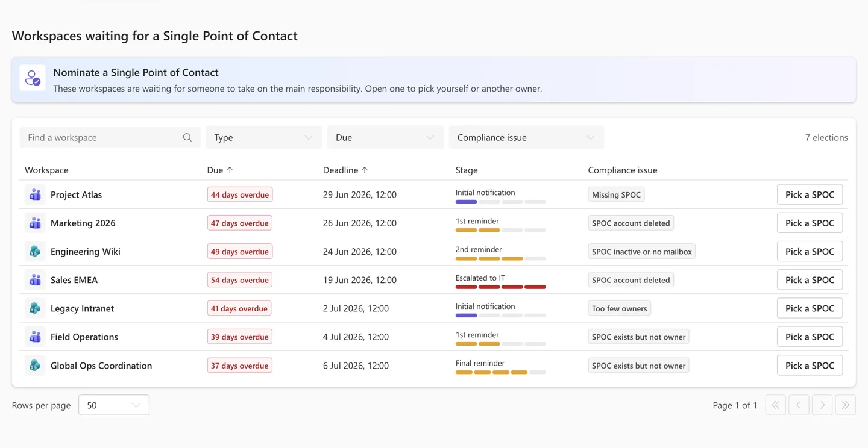The image size is (868, 448).
Task: Click the 49 days overdue badge
Action: 239,251
